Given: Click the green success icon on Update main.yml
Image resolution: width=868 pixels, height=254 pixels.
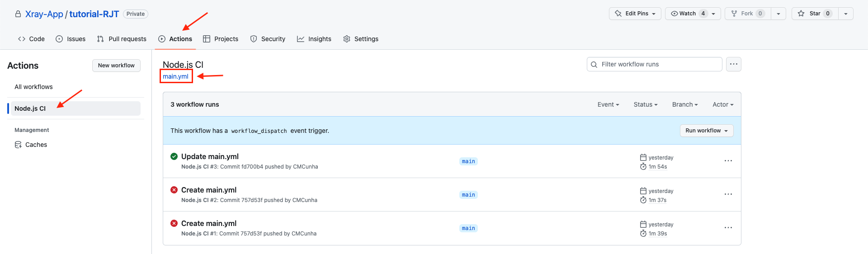Looking at the screenshot, I should tap(174, 156).
